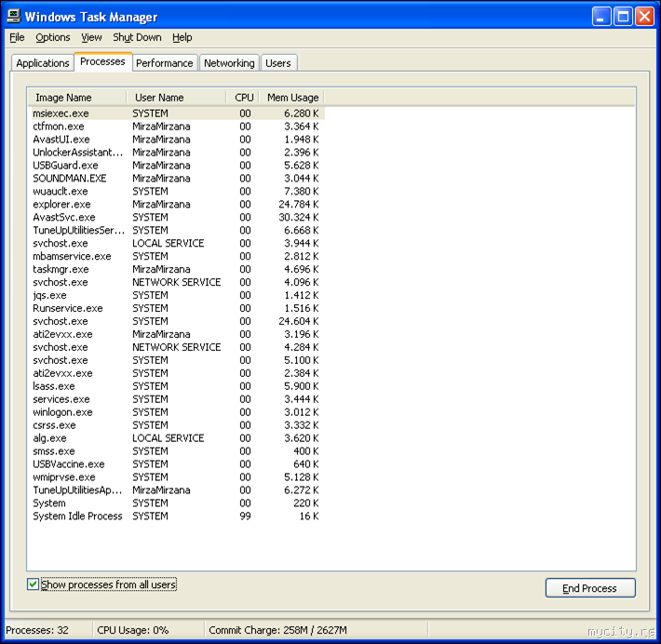Viewport: 661px width, 644px height.
Task: Select the AvastUI.exe process
Action: tap(176, 140)
